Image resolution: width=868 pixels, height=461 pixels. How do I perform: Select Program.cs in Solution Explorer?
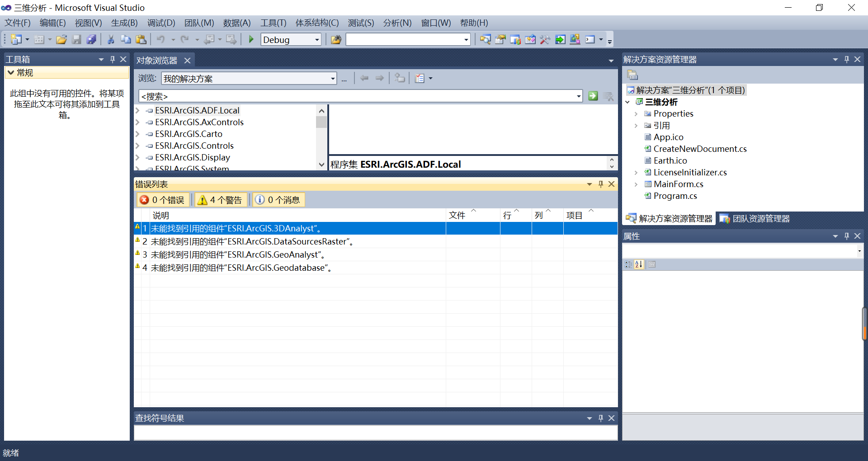[675, 196]
